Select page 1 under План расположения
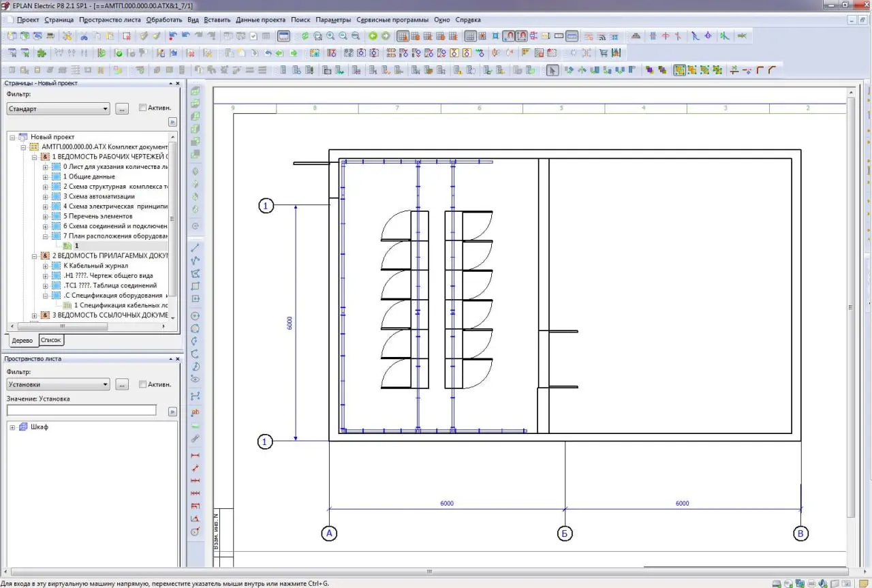 coord(76,246)
